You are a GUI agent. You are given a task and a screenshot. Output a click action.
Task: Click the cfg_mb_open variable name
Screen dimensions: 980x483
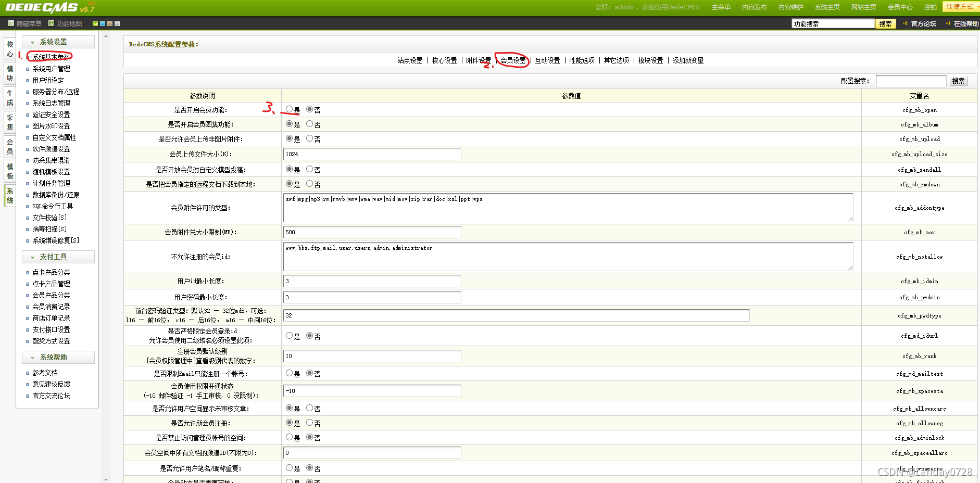pos(919,110)
